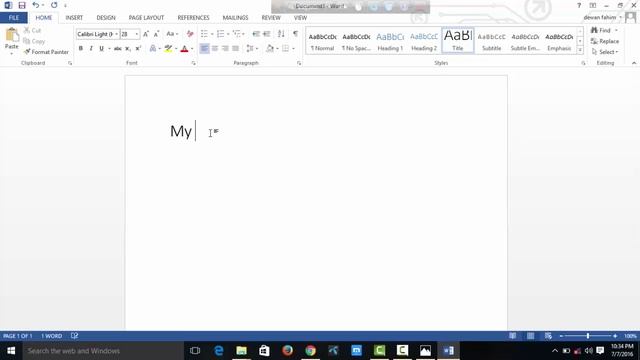Collapse the ribbon with arrow
Viewport: 640px width, 360px height.
pos(634,63)
